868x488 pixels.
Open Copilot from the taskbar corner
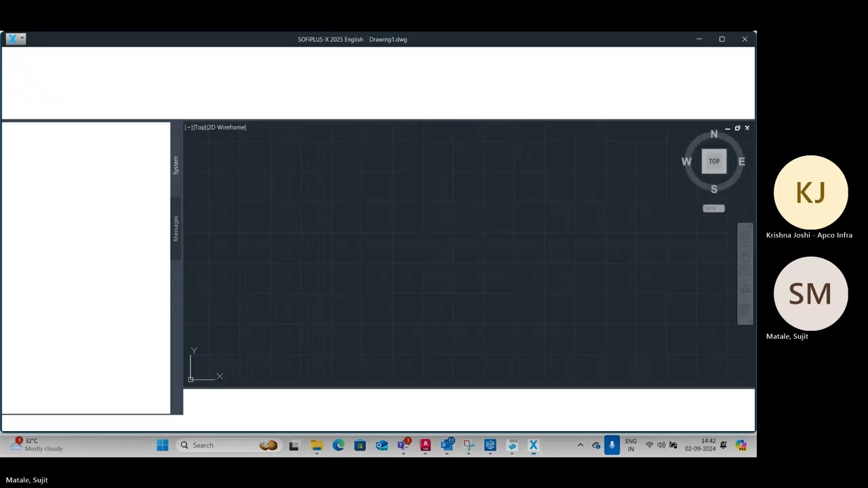(741, 445)
